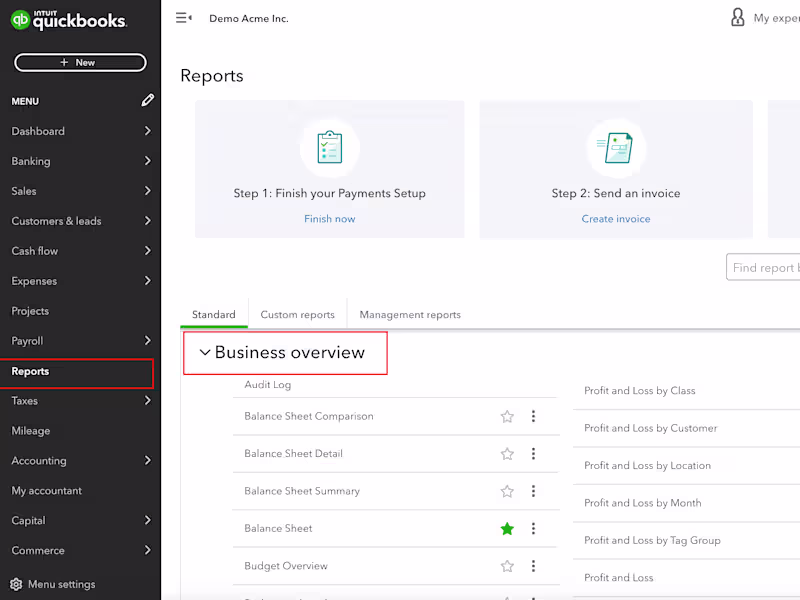
Task: Unfavorite the Balance Sheet green star
Action: pos(507,529)
